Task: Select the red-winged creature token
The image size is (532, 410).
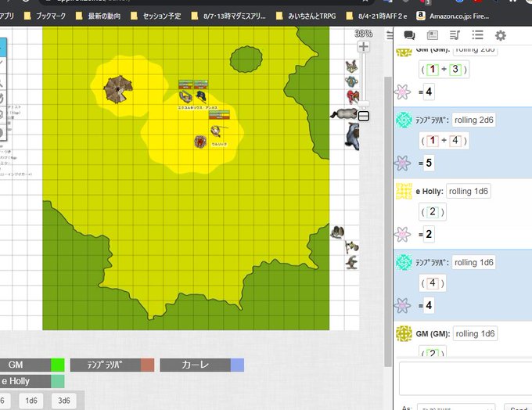Action: pos(353,97)
